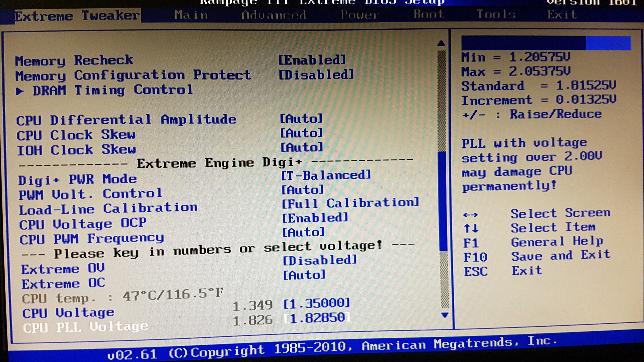The image size is (644, 362).
Task: Toggle CPU Voltage OCP Enabled value
Action: pyautogui.click(x=315, y=218)
